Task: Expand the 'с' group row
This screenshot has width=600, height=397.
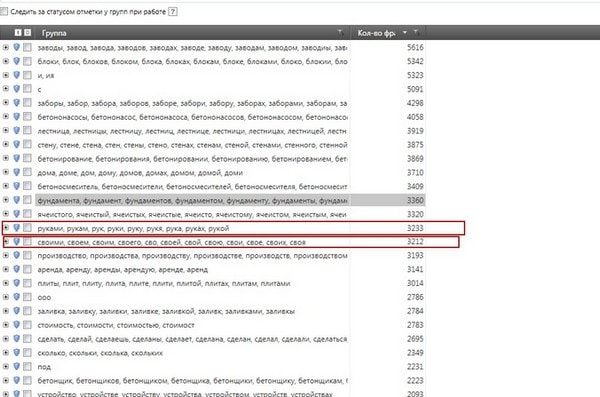Action: click(x=6, y=89)
